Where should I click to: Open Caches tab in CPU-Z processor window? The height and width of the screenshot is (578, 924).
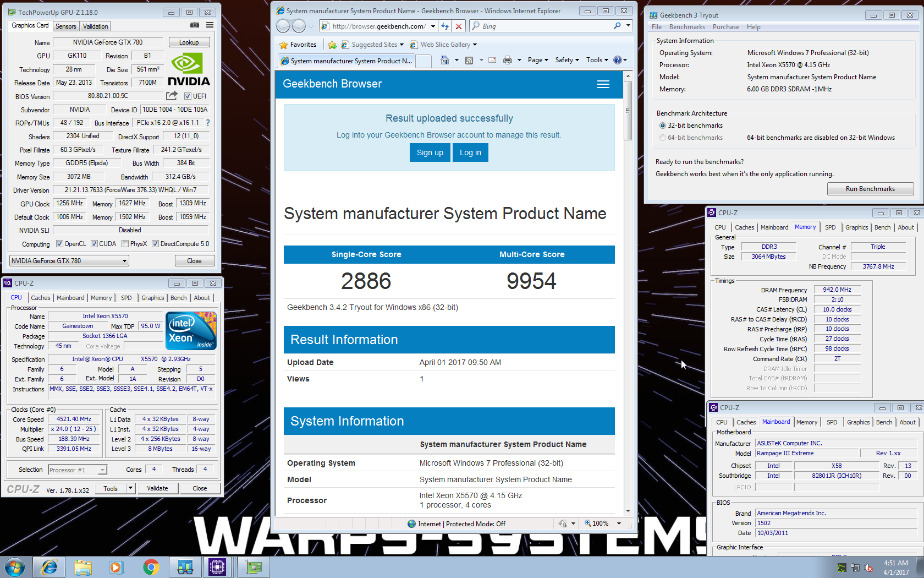pyautogui.click(x=41, y=298)
